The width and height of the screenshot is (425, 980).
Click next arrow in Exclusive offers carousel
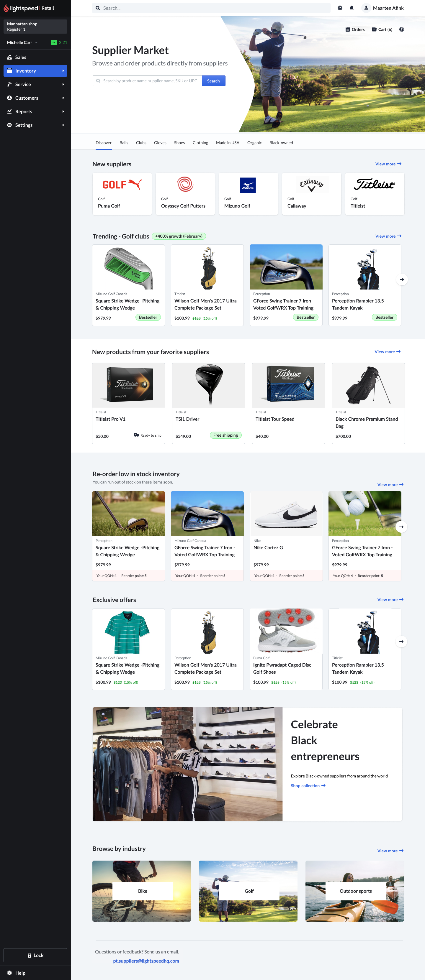(x=401, y=642)
